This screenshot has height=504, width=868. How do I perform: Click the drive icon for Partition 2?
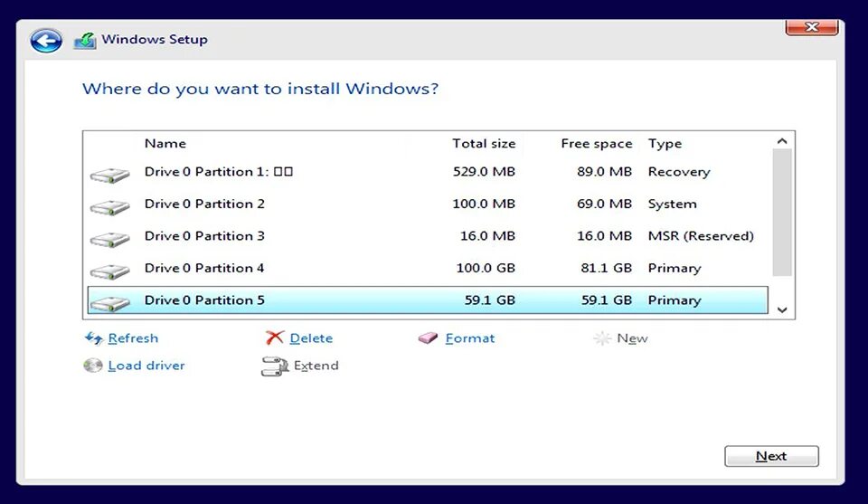tap(109, 207)
